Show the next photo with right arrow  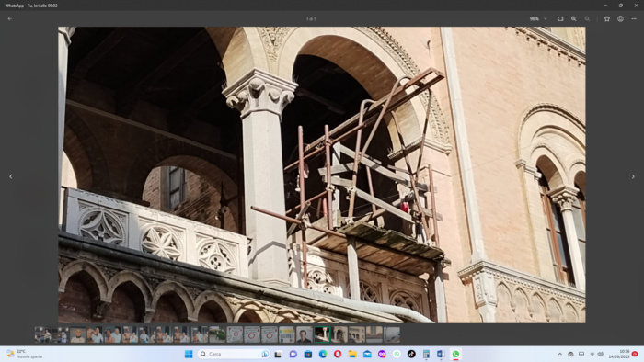tap(633, 176)
